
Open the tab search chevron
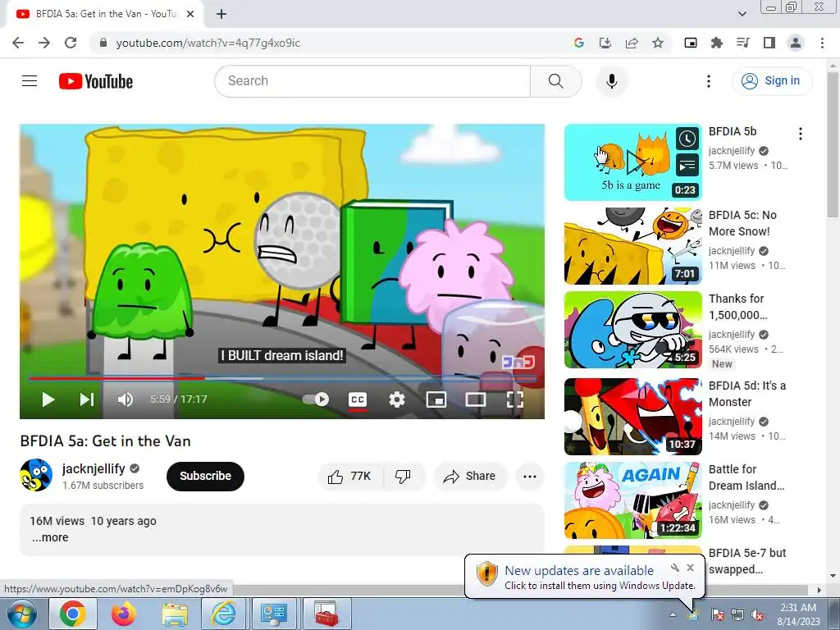[x=742, y=14]
